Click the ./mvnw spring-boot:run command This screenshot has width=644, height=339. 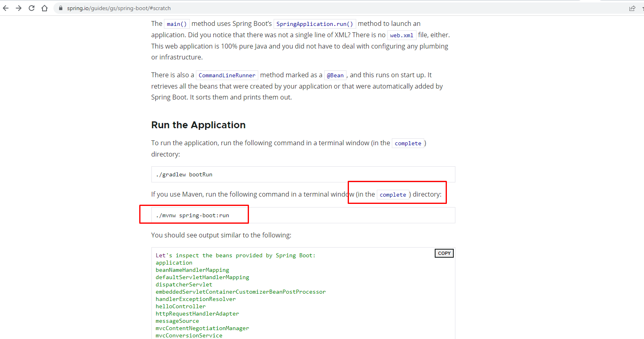[193, 215]
